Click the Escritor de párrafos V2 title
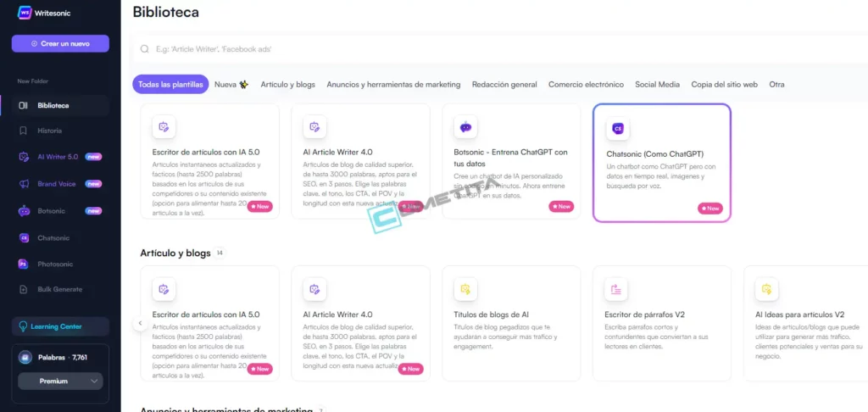868x412 pixels. coord(645,315)
